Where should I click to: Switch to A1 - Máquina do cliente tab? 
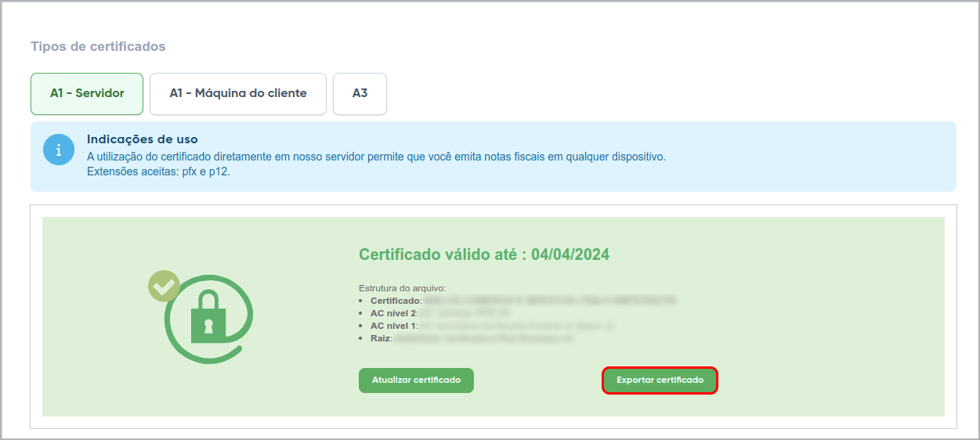point(238,93)
